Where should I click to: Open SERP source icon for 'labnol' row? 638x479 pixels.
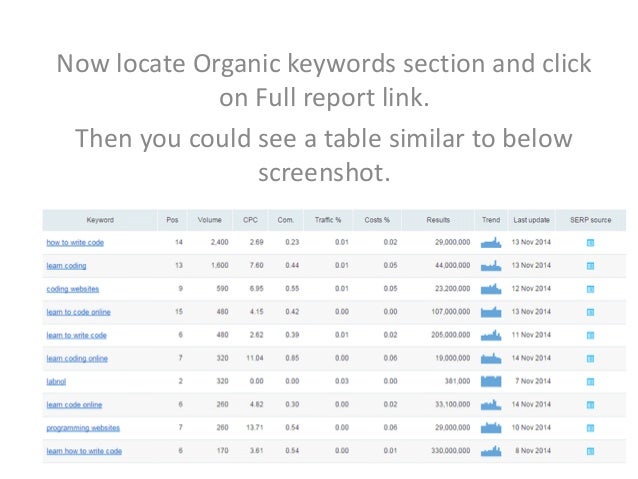tap(590, 382)
